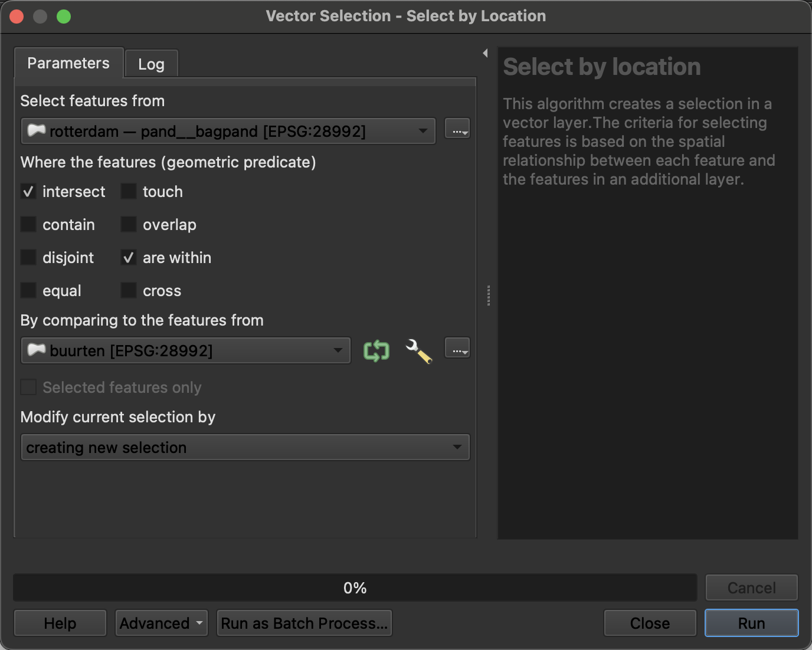Expand the buurten comparison layer dropdown
812x650 pixels.
click(x=185, y=351)
